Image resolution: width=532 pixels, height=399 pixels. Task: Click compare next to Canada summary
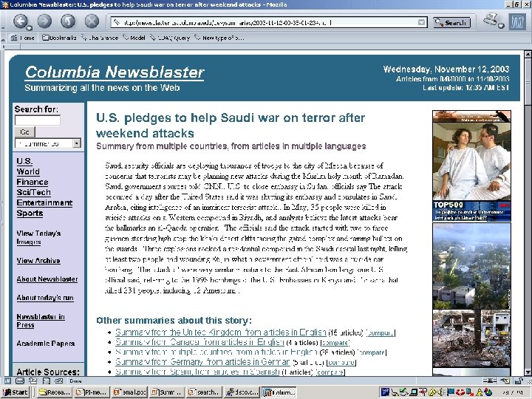pos(335,343)
